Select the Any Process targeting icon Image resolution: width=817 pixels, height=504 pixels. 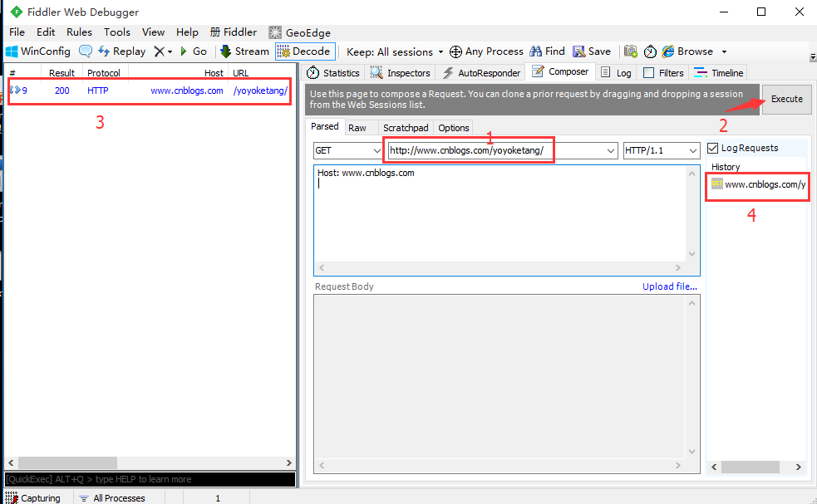point(486,51)
